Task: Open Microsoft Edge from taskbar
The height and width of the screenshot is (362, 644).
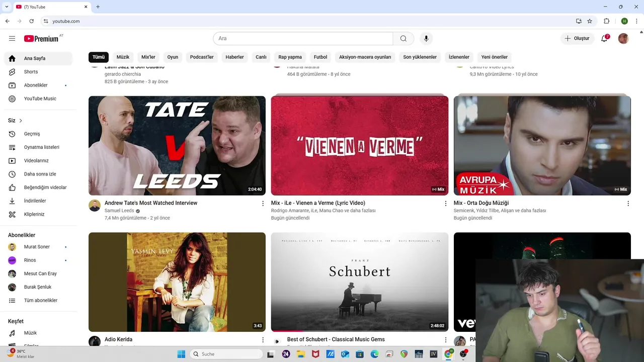Action: click(374, 354)
